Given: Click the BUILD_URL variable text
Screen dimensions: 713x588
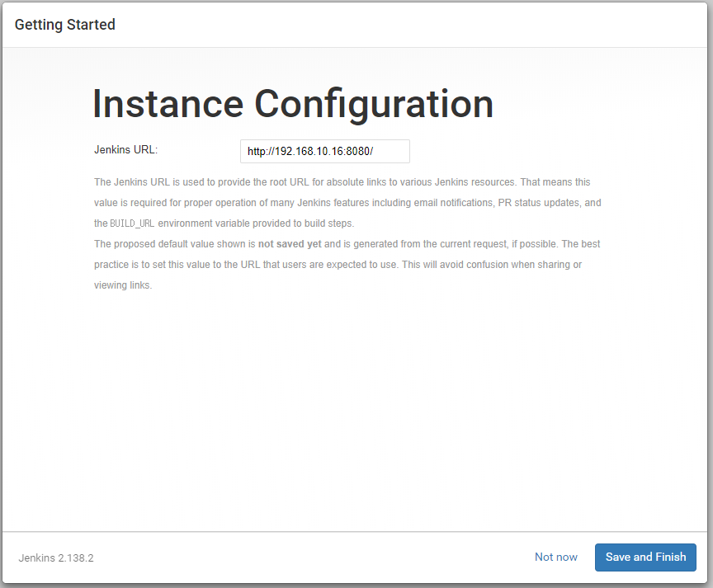Looking at the screenshot, I should [x=132, y=223].
